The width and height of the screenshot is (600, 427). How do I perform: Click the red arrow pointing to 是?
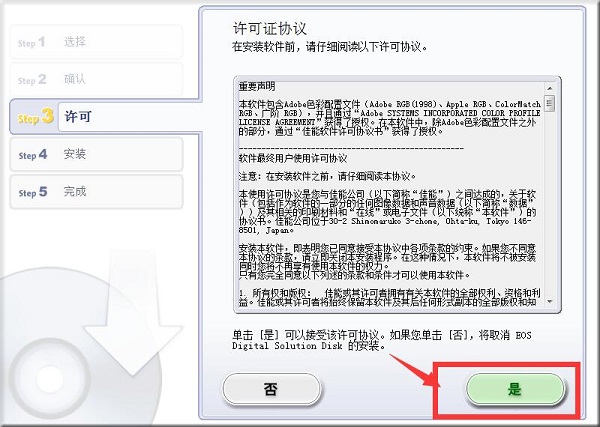[415, 370]
